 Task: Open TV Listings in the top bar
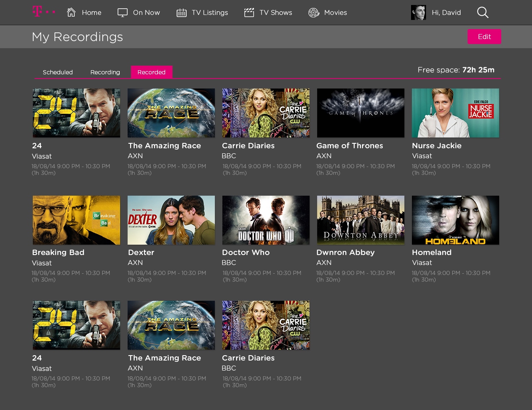click(x=209, y=12)
